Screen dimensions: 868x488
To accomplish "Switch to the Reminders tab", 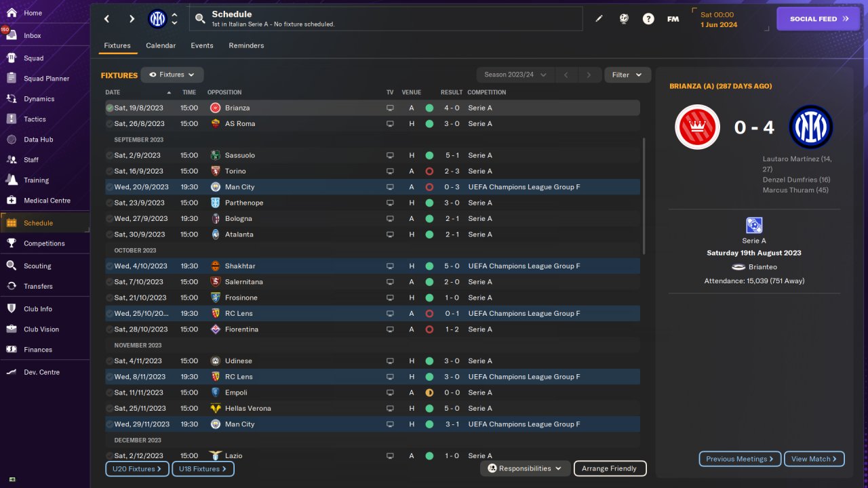I will (x=246, y=45).
